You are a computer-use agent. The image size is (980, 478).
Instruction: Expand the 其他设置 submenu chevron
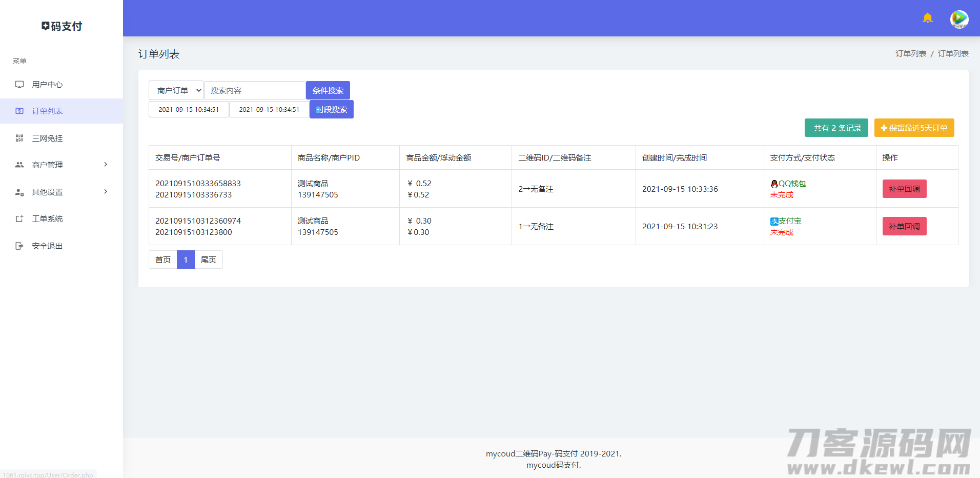(x=106, y=192)
